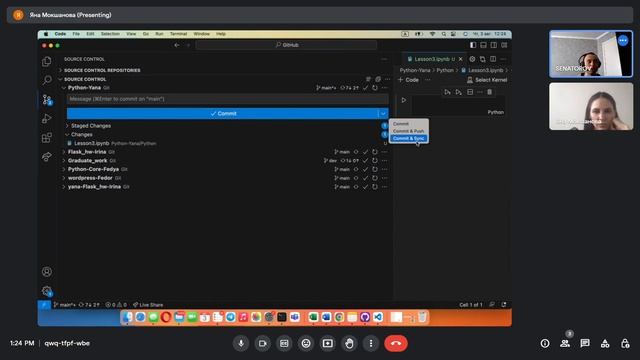
Task: Open the Extensions view in activity bar
Action: (x=47, y=138)
